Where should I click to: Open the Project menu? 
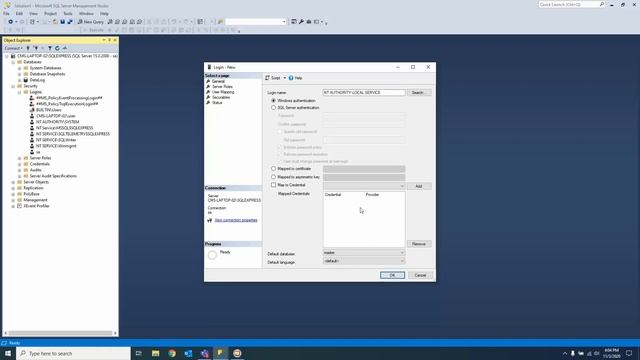[x=50, y=13]
